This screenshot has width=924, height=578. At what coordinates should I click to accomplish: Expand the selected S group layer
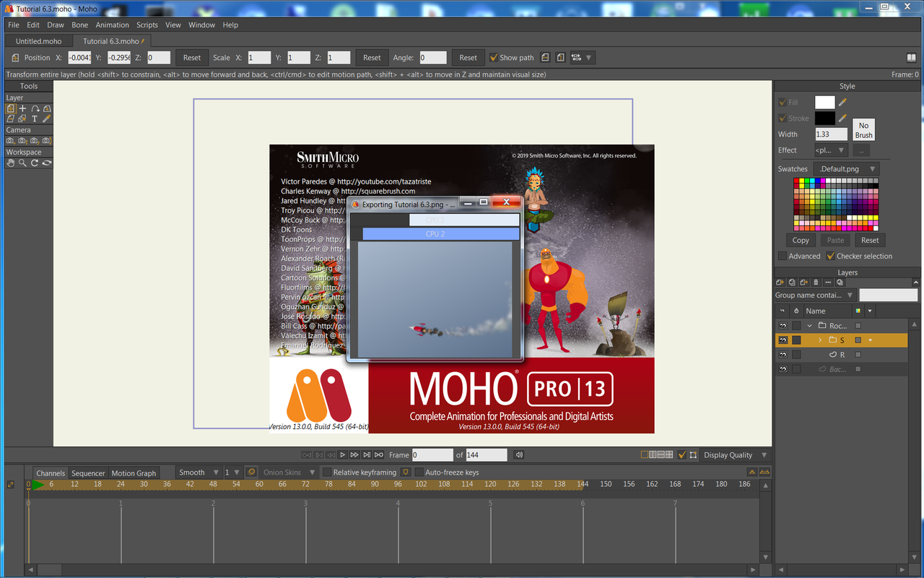pos(820,340)
